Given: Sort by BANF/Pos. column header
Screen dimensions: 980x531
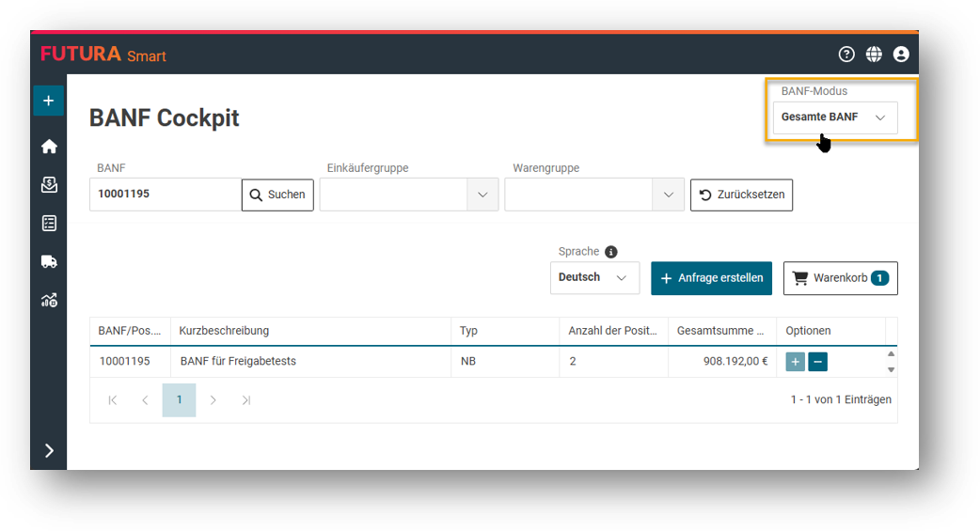Looking at the screenshot, I should click(x=130, y=331).
